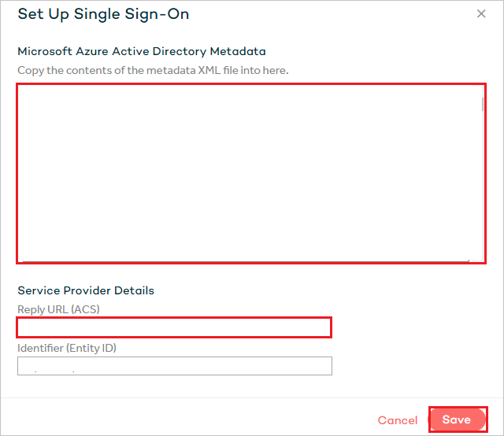Viewport: 504px width, 436px height.
Task: Click the "Reply URL (ACS)" label
Action: pyautogui.click(x=58, y=309)
